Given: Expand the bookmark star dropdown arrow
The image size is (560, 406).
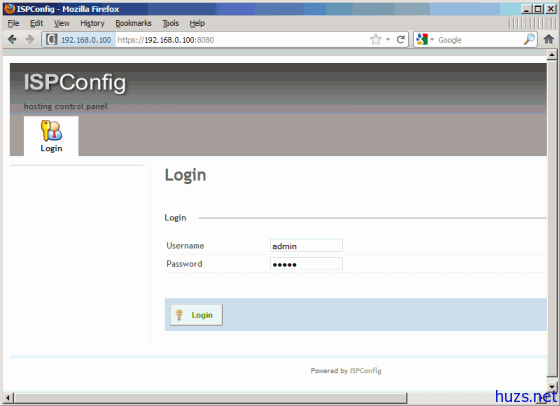Looking at the screenshot, I should pyautogui.click(x=388, y=40).
